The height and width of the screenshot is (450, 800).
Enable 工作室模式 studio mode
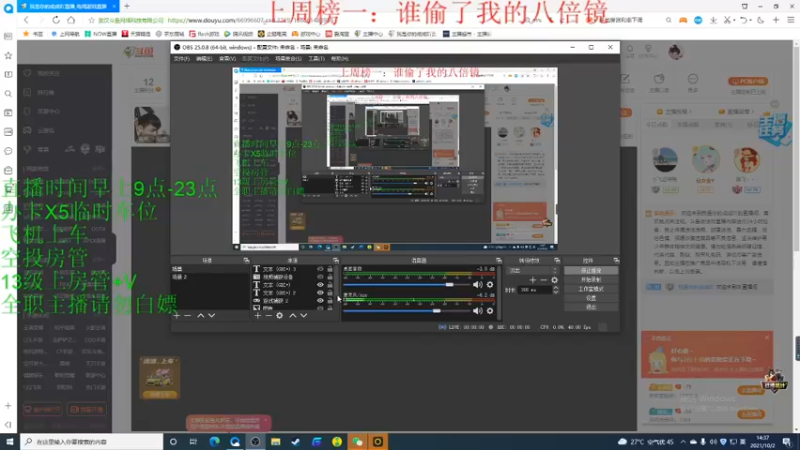591,289
